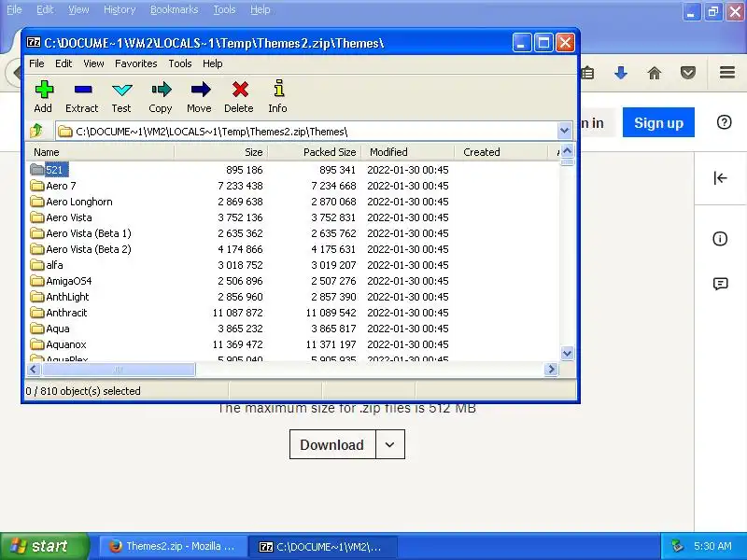Go up one folder level with the green arrow icon
This screenshot has width=747, height=560.
36,131
